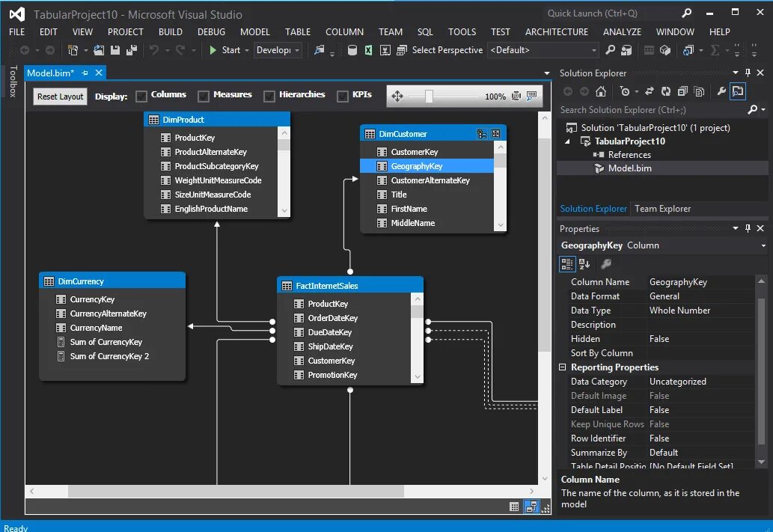
Task: Open the open-documents list dropdown arrow
Action: coord(547,73)
